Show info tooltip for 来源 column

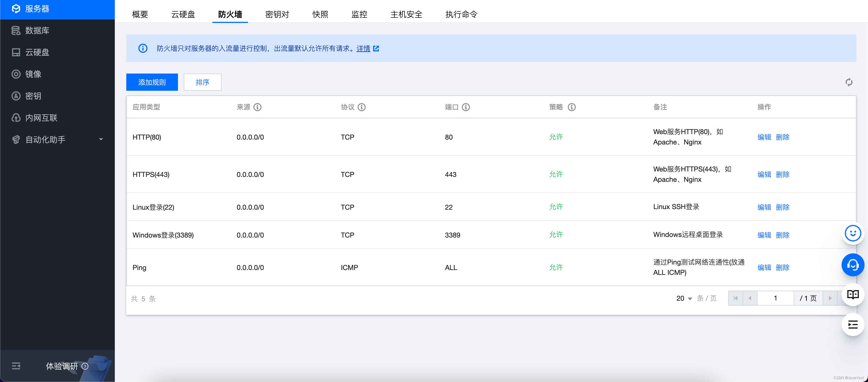(x=257, y=107)
